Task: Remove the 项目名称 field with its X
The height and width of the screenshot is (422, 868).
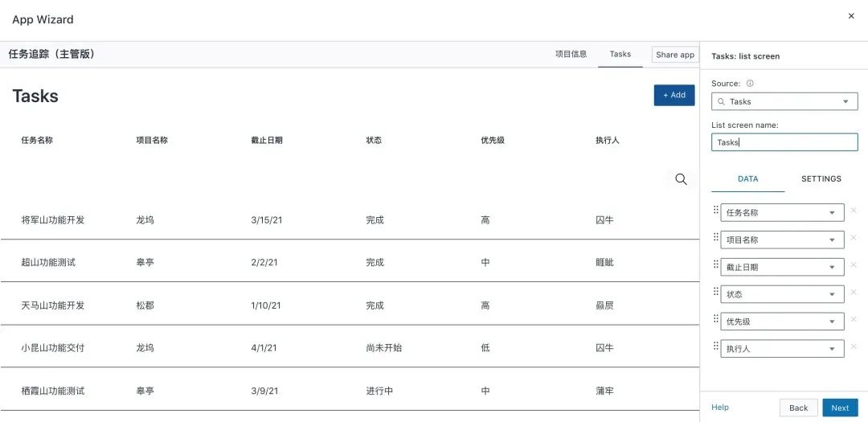Action: coord(853,238)
